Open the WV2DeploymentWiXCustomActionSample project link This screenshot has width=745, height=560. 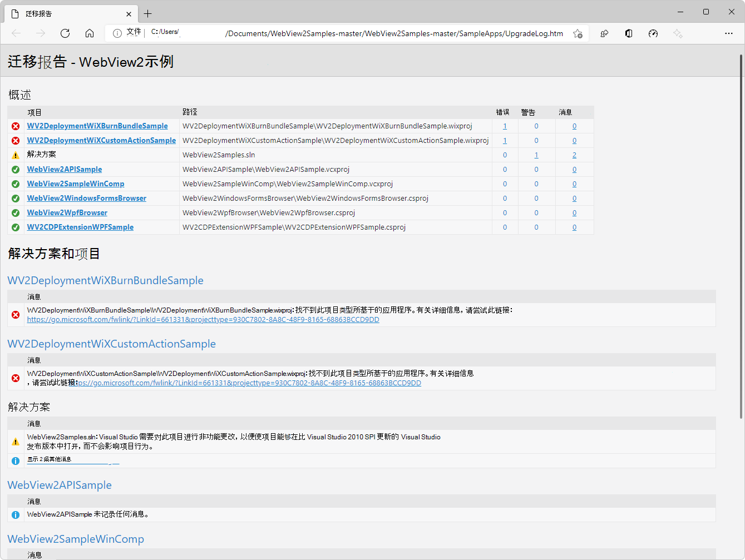[101, 140]
